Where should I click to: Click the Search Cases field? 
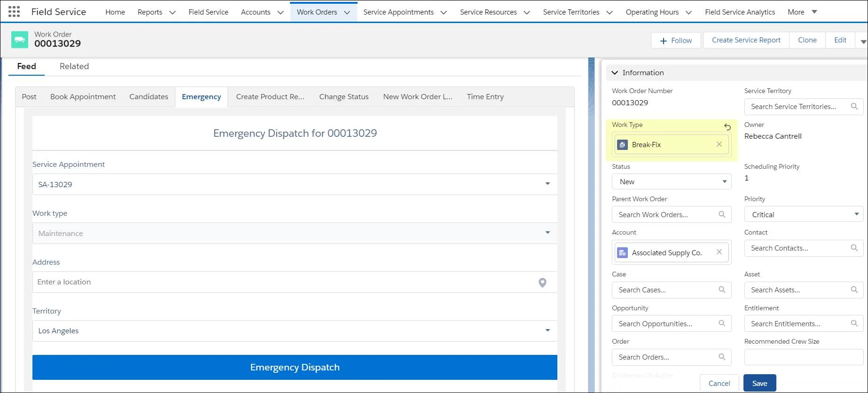pyautogui.click(x=672, y=290)
